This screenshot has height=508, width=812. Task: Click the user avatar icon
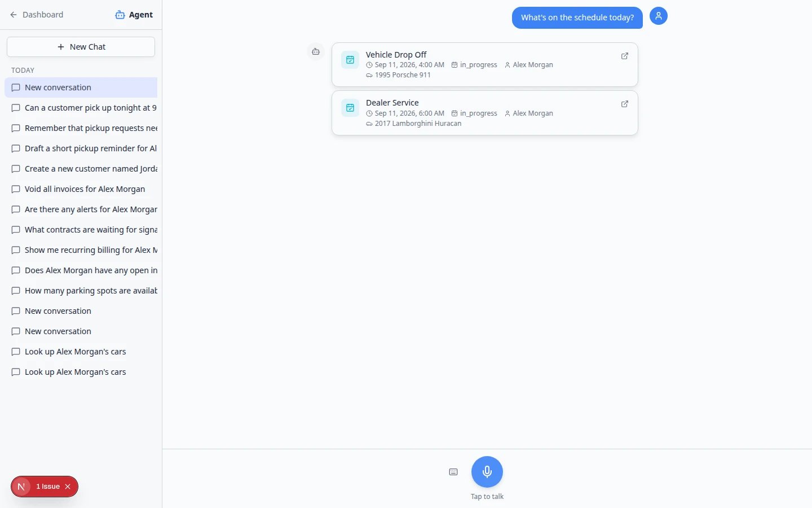click(x=659, y=16)
